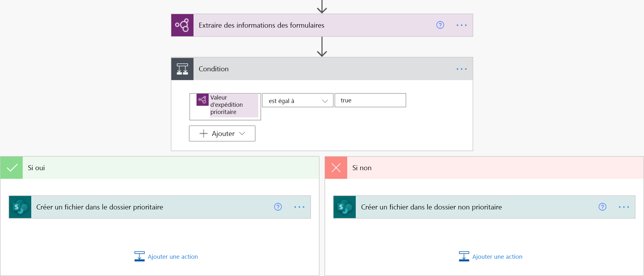Screen dimensions: 644x276
Task: Click the SharePoint icon in priority folder step
Action: click(20, 207)
